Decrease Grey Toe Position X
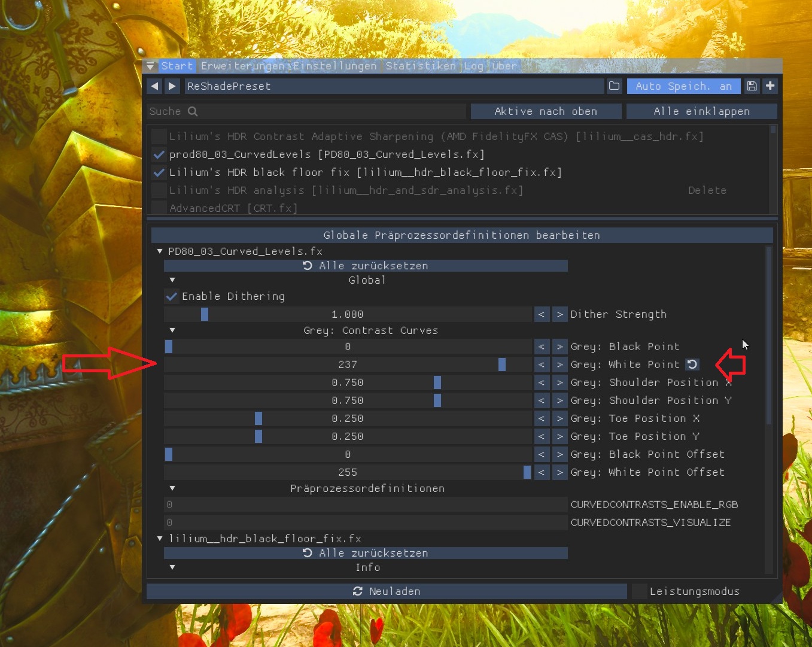 pos(542,418)
